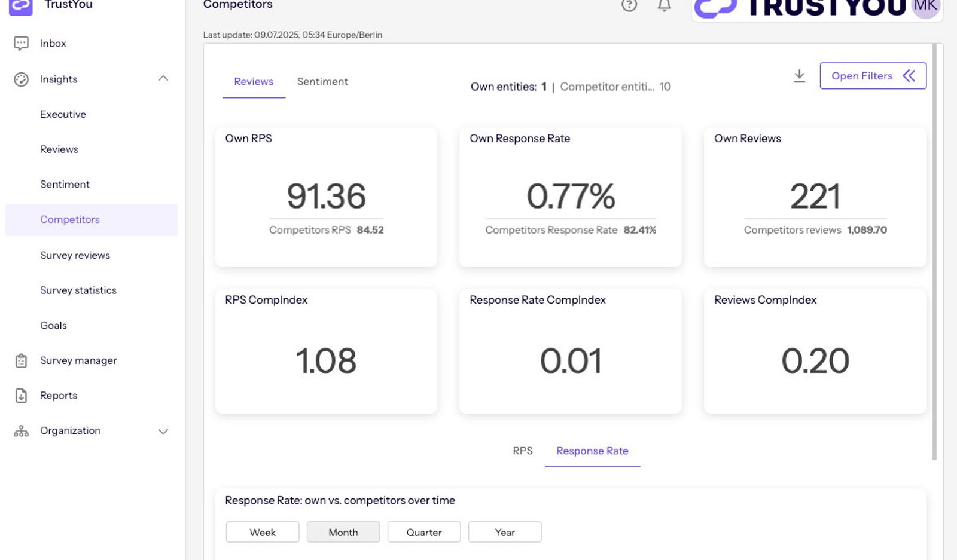Set time granularity to Quarter
This screenshot has height=560, width=957.
pyautogui.click(x=424, y=532)
